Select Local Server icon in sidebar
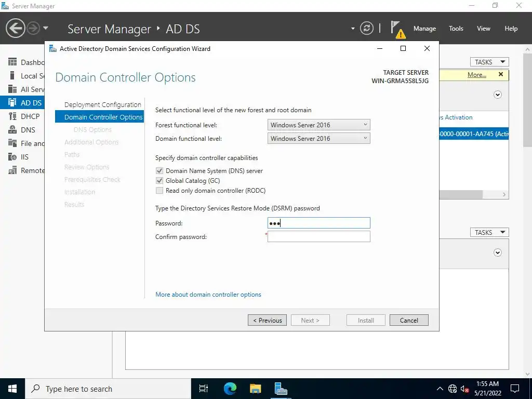532x399 pixels. (x=12, y=76)
